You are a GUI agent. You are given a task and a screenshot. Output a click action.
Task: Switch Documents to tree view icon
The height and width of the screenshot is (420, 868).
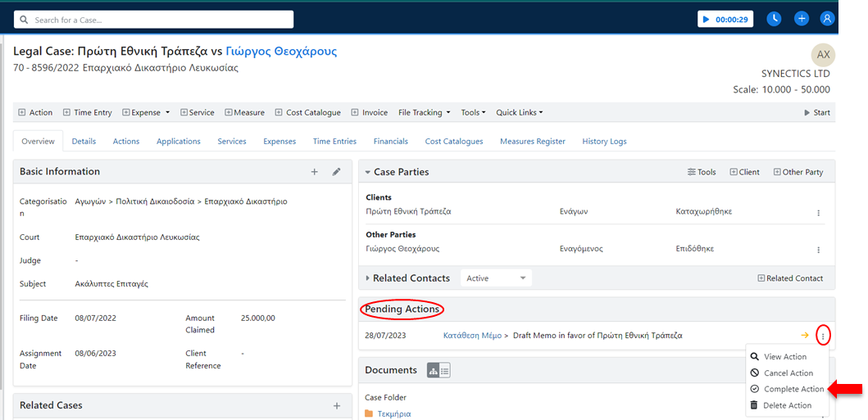tap(433, 371)
